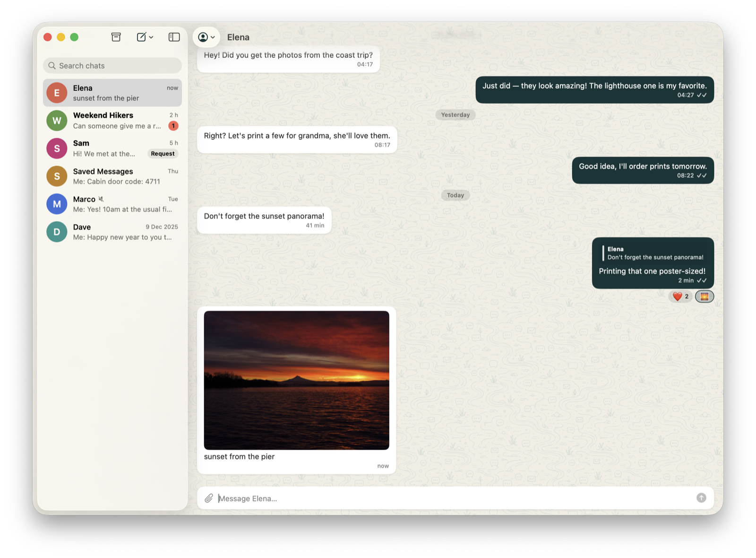This screenshot has height=558, width=756.
Task: Click the 'sunset from the pier' caption
Action: click(239, 457)
